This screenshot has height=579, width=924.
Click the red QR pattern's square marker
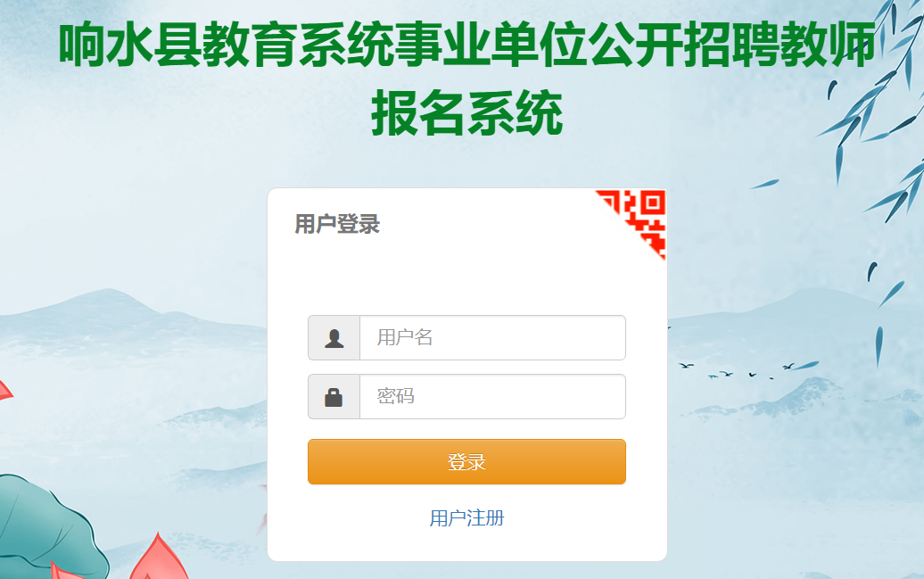pos(652,203)
